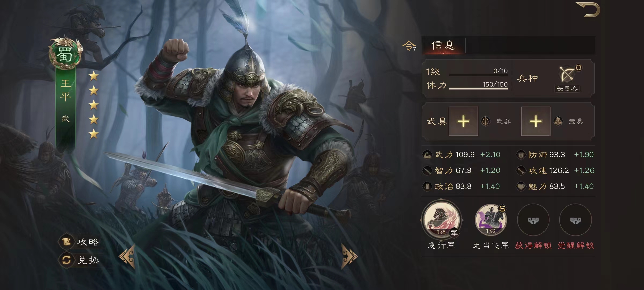Switch troop type via 长弓兵 bow icon

tap(568, 75)
